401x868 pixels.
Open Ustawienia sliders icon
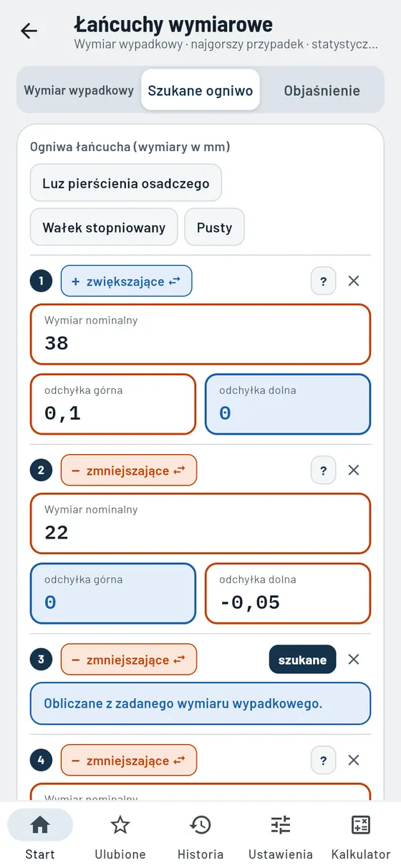point(281,825)
